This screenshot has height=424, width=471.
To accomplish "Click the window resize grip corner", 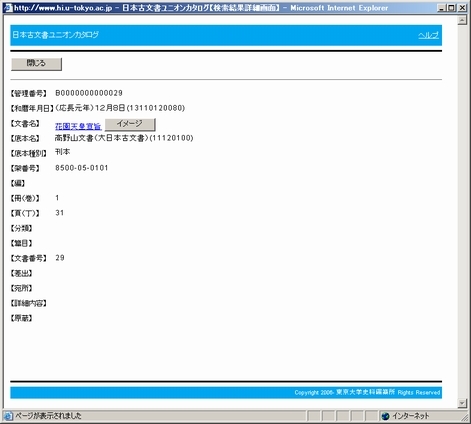I will (465, 417).
